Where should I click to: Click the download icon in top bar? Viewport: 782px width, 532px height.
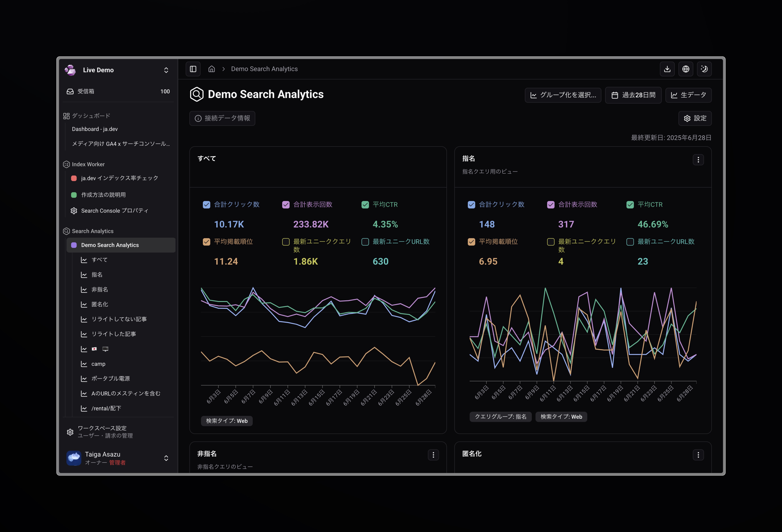coord(667,69)
